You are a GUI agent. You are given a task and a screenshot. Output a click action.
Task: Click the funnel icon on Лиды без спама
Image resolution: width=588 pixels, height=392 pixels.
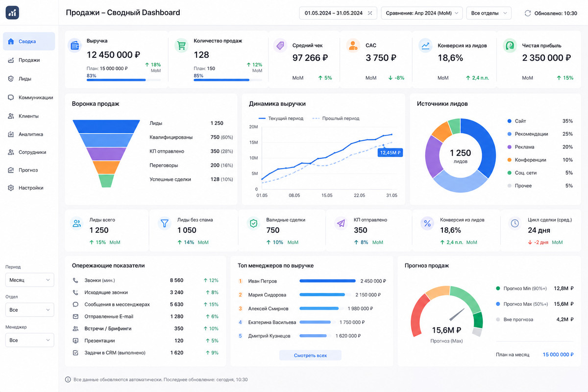[x=165, y=223]
